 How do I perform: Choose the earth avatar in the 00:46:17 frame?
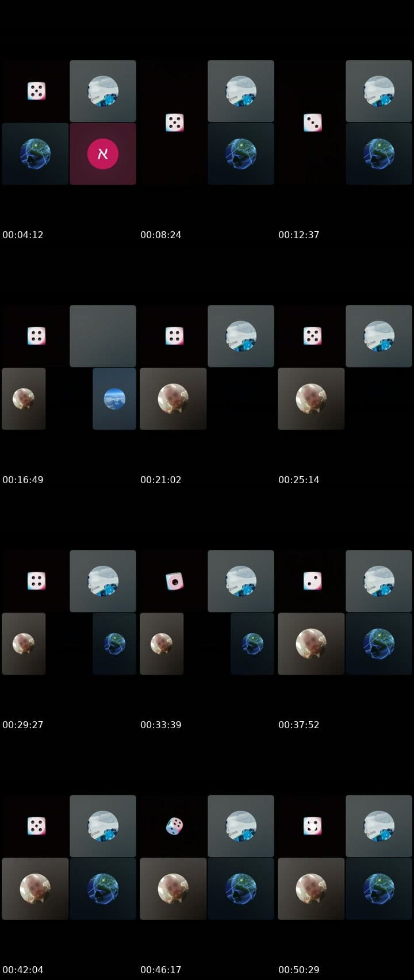[241, 889]
